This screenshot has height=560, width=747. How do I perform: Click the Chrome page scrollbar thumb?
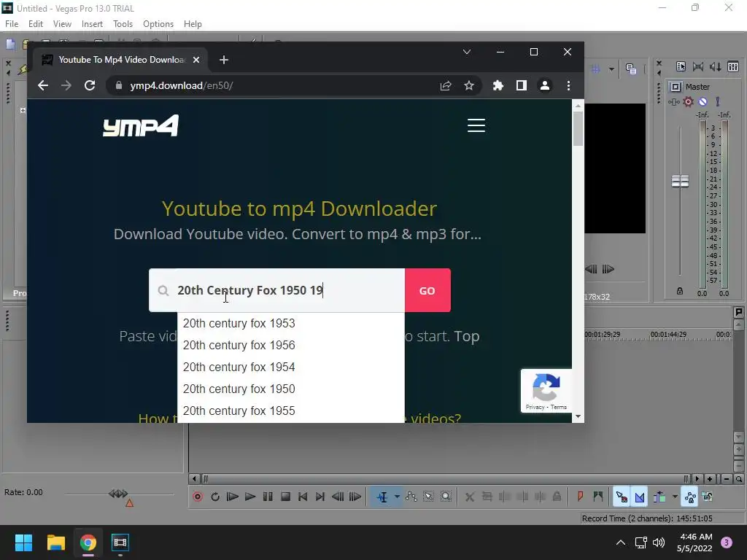(x=578, y=128)
